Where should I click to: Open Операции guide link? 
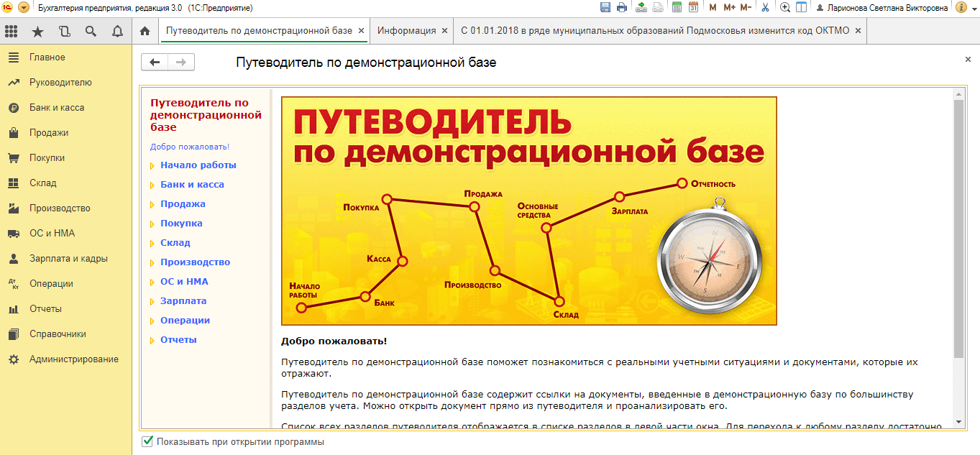(x=185, y=321)
